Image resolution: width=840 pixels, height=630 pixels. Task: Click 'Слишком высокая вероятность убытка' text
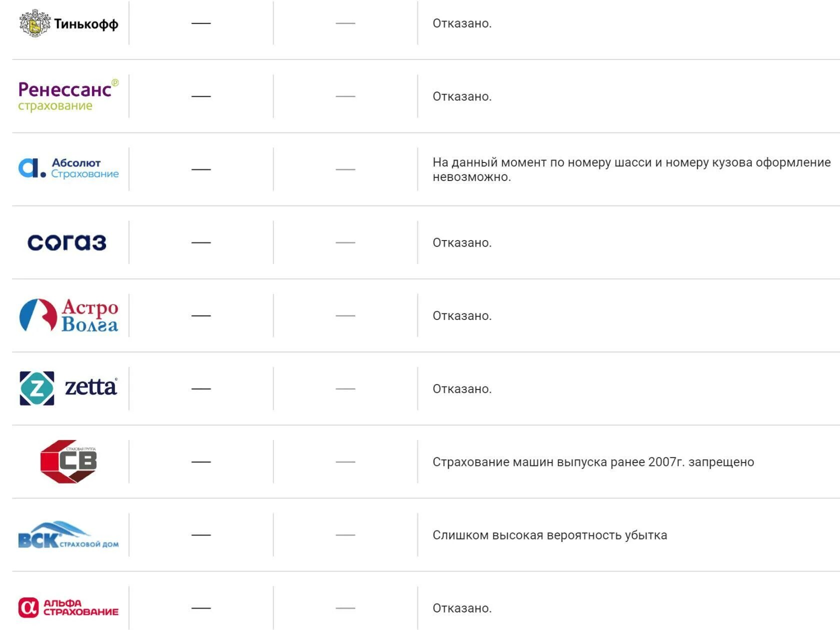tap(549, 535)
